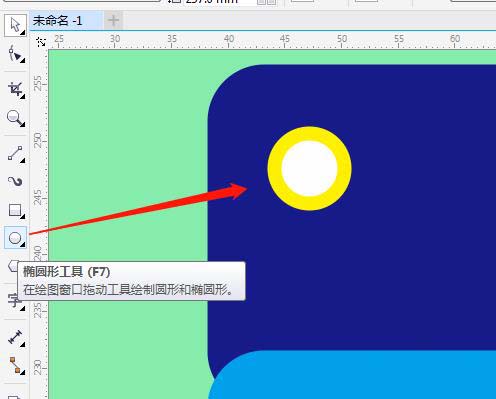Select the light blue shape at bottom
This screenshot has height=399, width=496.
[353, 375]
